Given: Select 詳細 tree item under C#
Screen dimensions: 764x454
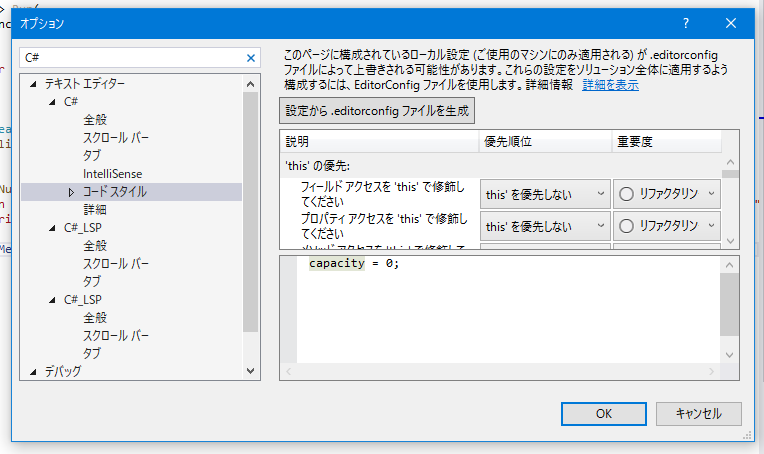Looking at the screenshot, I should pyautogui.click(x=95, y=210).
